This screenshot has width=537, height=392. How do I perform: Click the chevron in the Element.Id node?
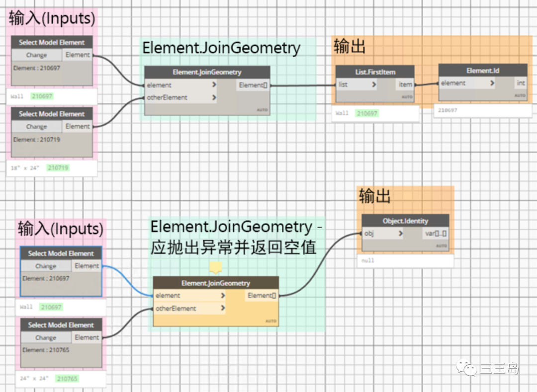coord(492,83)
